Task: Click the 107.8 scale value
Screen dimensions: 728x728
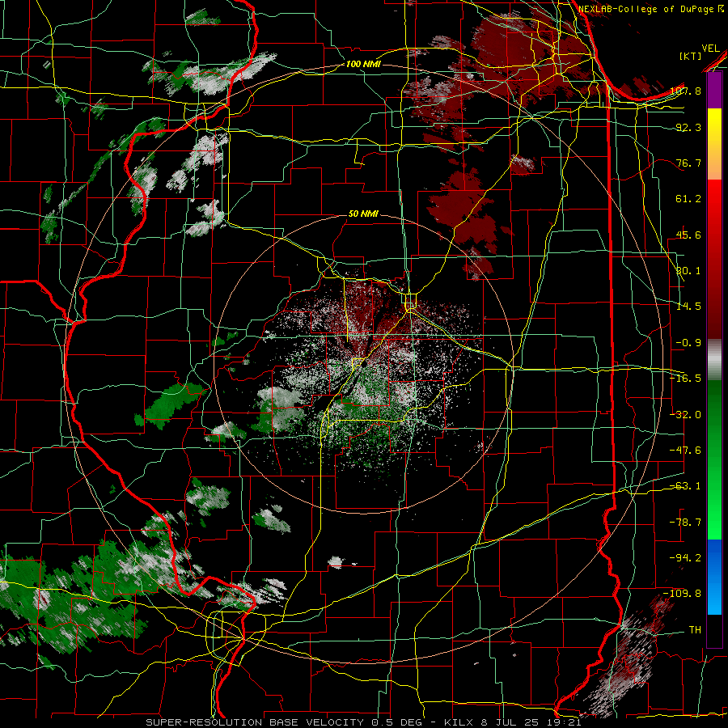Action: 686,91
